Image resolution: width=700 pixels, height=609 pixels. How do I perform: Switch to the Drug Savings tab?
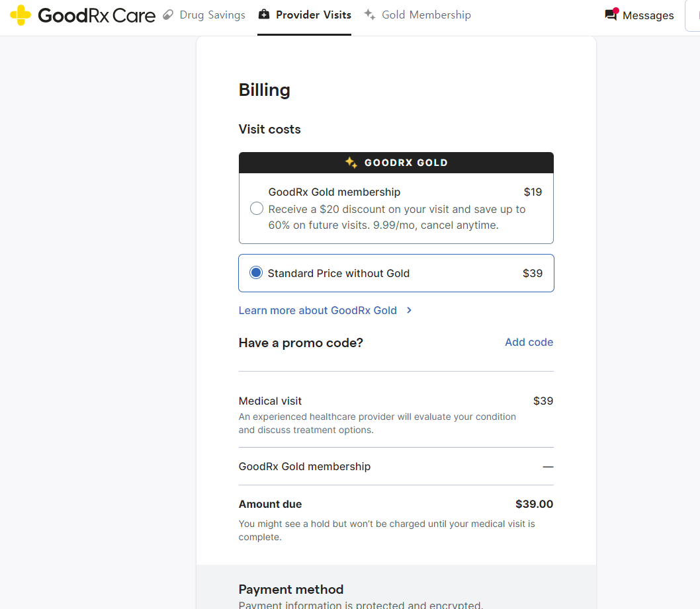tap(212, 15)
